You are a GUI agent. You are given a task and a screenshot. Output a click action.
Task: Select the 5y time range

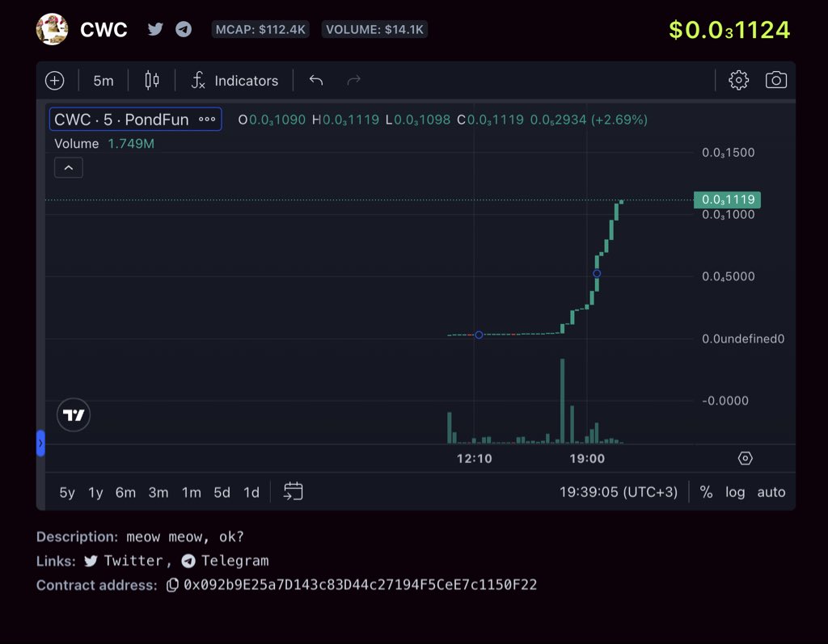point(67,493)
